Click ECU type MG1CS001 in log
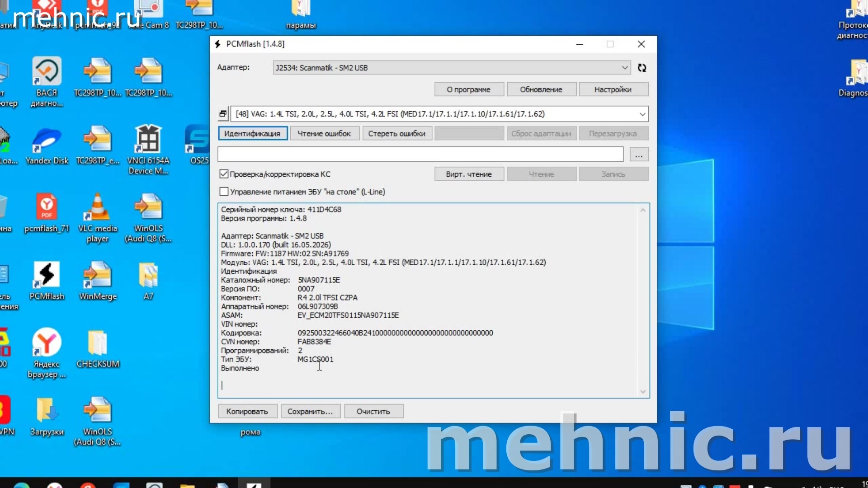This screenshot has width=868, height=488. [315, 359]
